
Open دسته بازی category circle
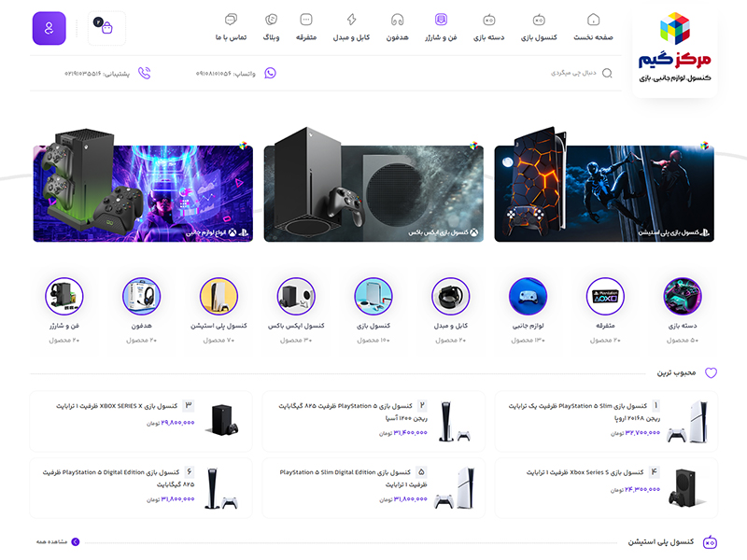pyautogui.click(x=683, y=296)
